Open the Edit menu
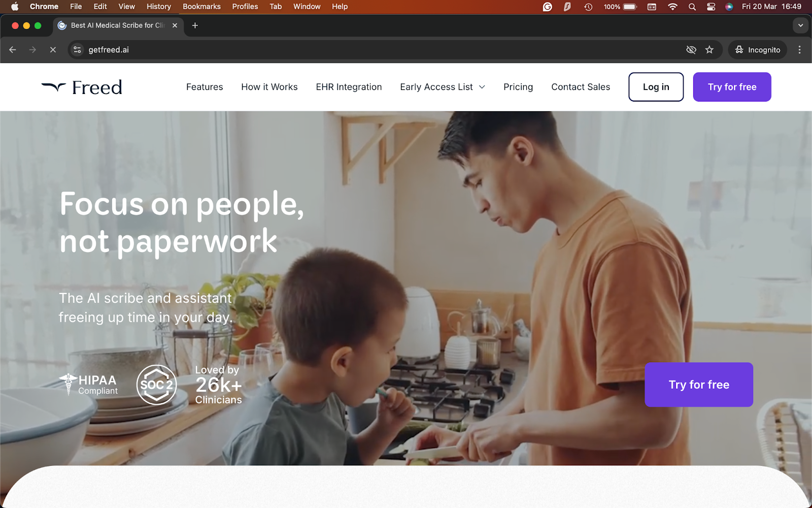 [100, 7]
